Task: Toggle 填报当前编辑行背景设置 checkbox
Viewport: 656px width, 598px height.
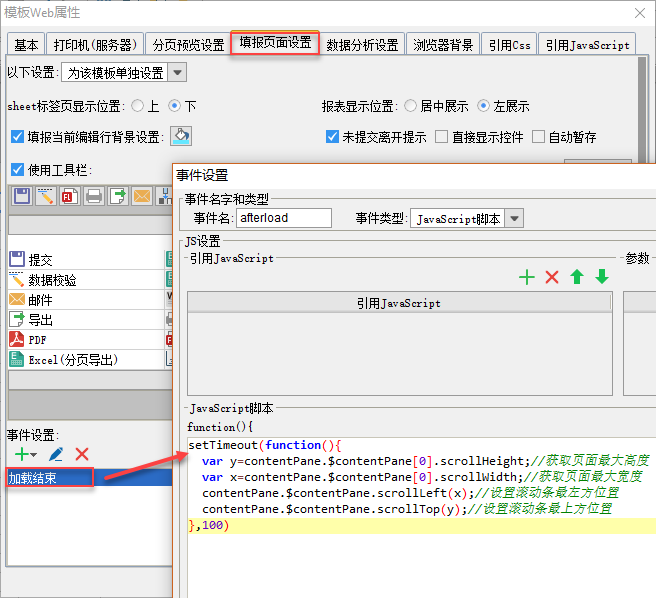Action: click(x=17, y=136)
